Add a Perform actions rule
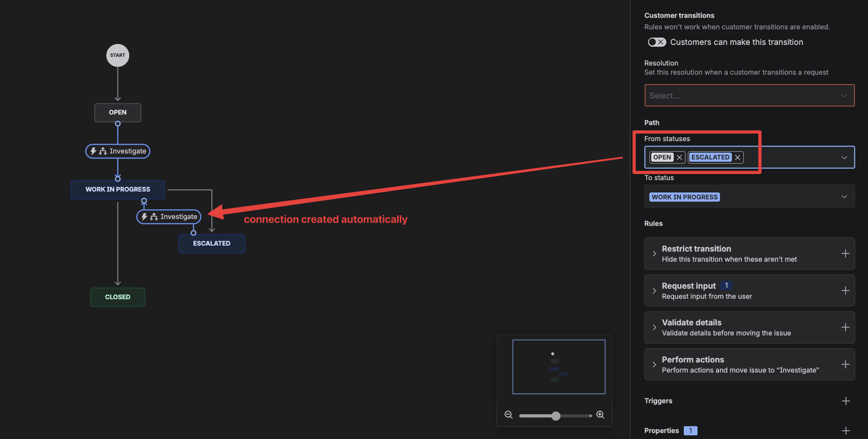The image size is (868, 439). point(845,364)
